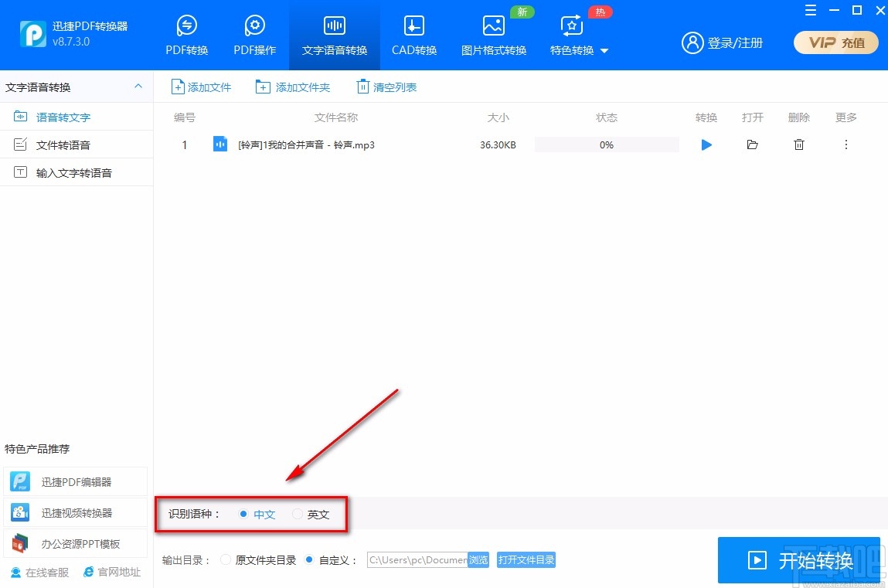Screen dimensions: 888x588
Task: Collapse the 文字语音转换 sidebar section
Action: [x=138, y=87]
